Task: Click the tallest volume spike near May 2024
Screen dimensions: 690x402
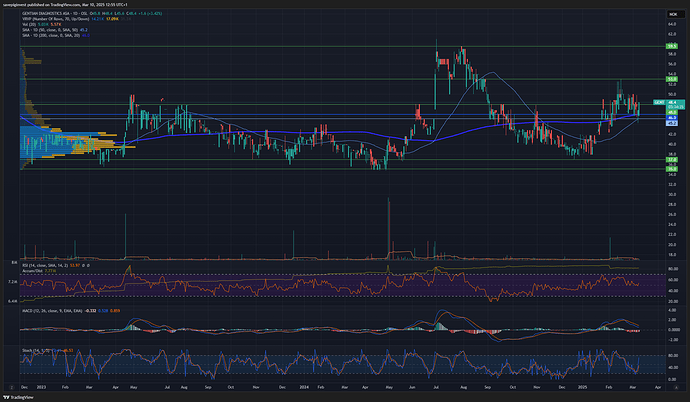Action: 389,228
